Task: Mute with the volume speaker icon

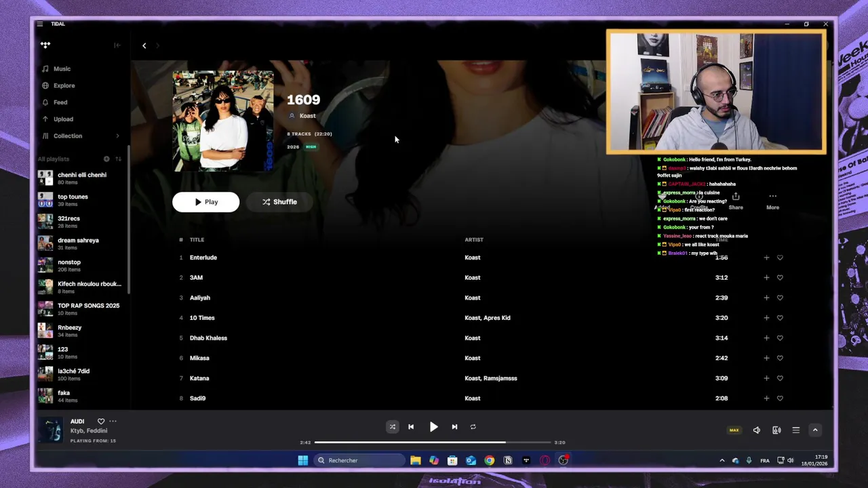Action: click(757, 430)
